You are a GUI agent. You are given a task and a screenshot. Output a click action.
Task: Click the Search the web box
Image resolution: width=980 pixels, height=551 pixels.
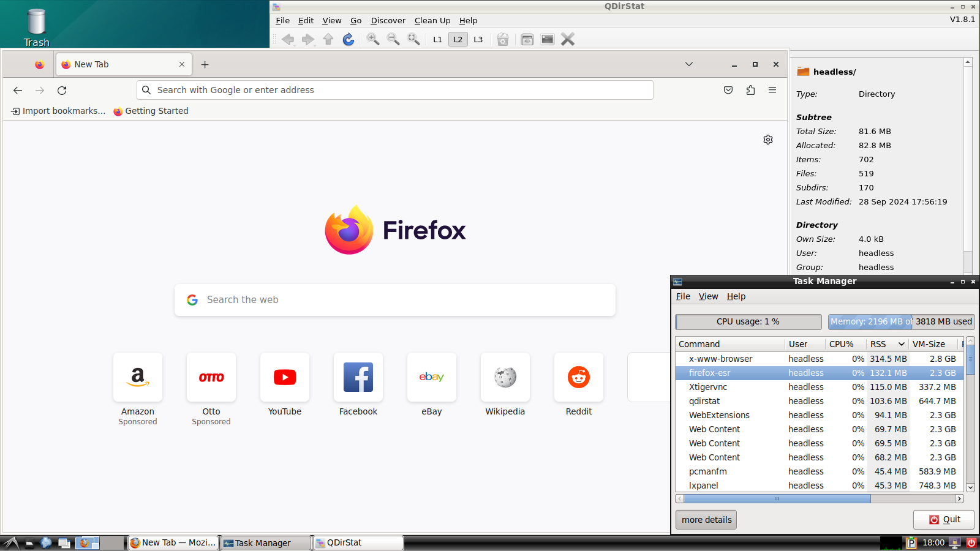(x=395, y=300)
